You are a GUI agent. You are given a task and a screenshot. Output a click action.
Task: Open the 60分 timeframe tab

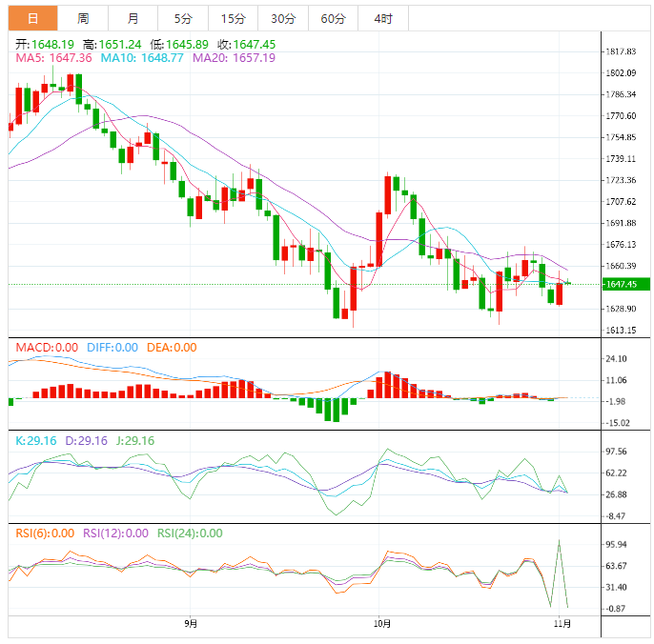pos(334,18)
